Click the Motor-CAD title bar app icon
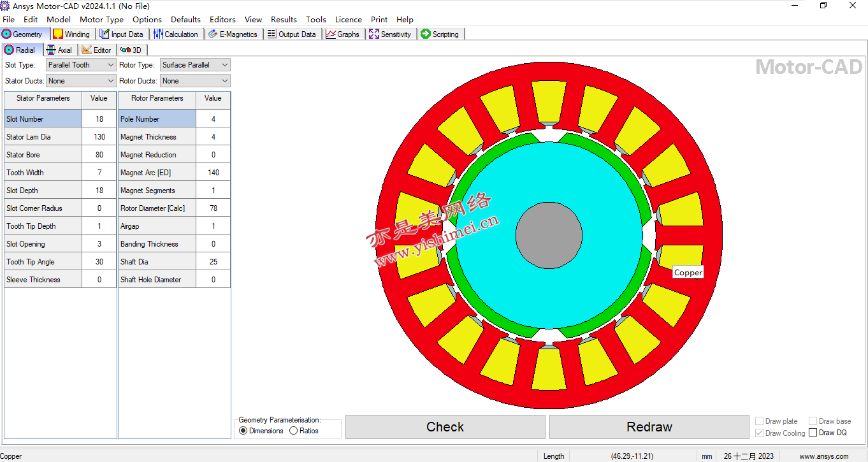This screenshot has width=868, height=462. tap(5, 6)
